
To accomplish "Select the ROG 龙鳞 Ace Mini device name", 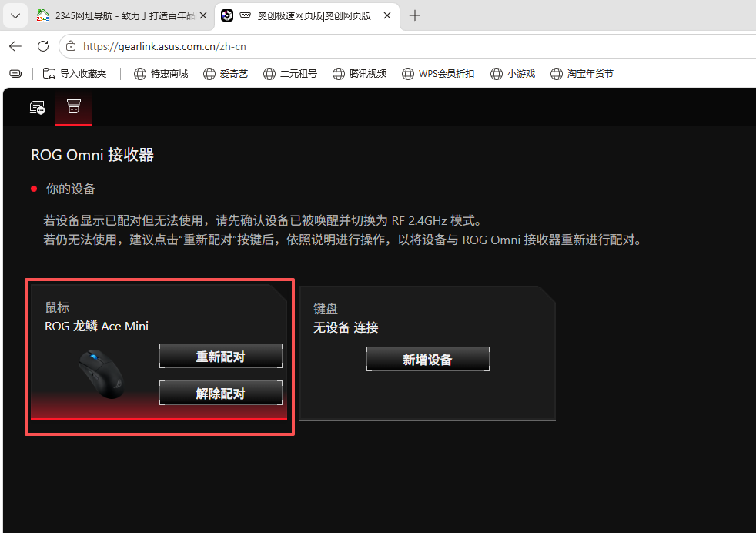I will [96, 327].
